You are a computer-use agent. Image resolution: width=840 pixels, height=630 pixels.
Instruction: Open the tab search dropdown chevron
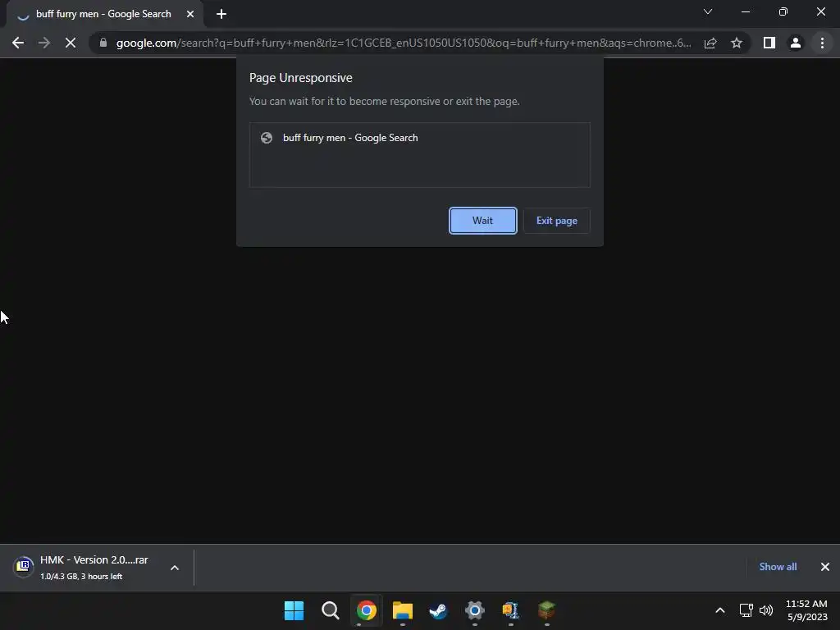(708, 11)
